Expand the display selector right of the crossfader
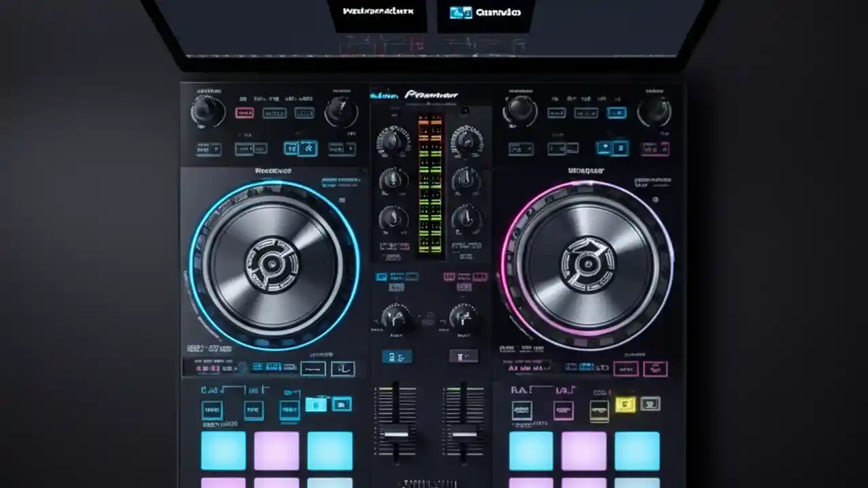Viewport: 868px width, 488px height. [464, 356]
